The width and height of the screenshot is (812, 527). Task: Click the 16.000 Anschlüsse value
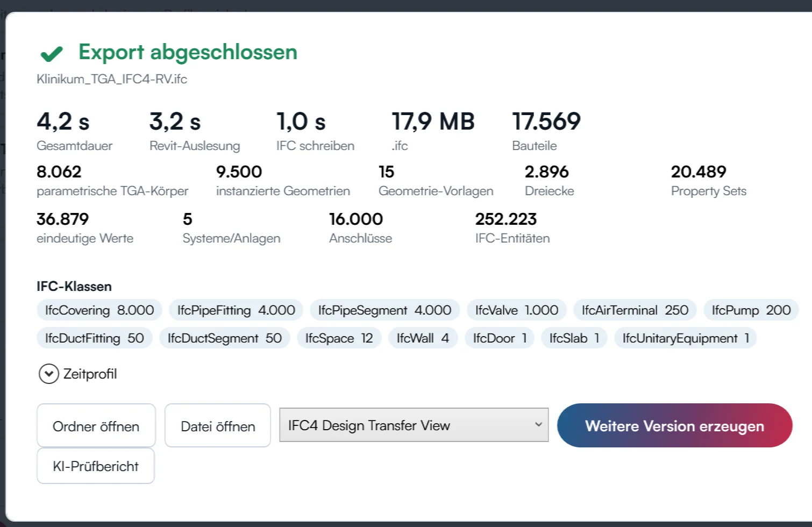pyautogui.click(x=356, y=219)
